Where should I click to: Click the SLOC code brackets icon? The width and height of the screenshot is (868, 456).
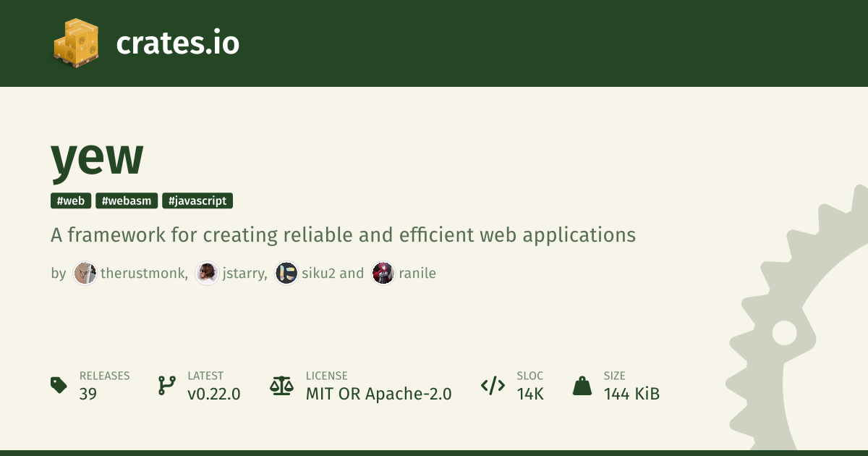493,385
